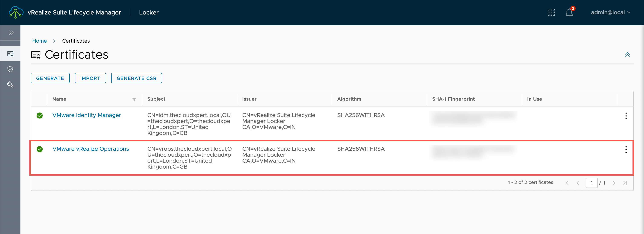Collapse the Certificates header section

(627, 55)
